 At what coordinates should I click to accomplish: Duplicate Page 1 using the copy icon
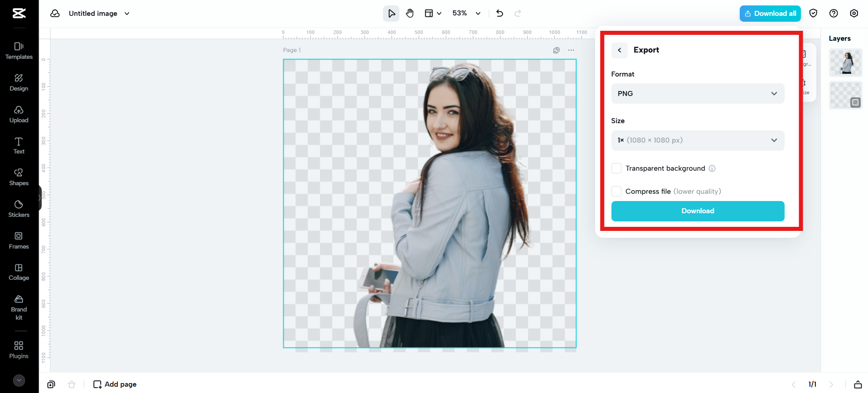[x=556, y=50]
